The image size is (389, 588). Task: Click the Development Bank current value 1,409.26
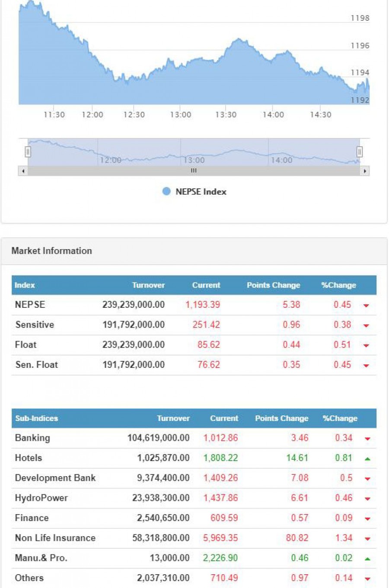(x=220, y=478)
